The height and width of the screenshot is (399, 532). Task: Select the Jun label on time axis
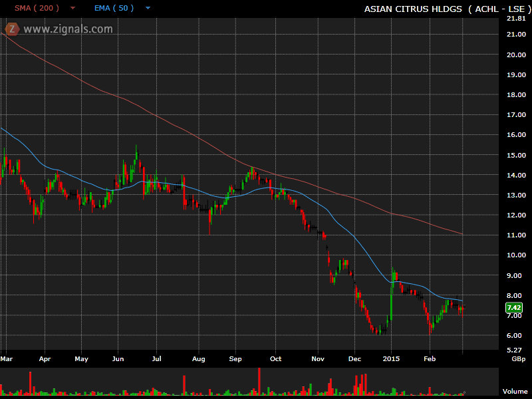[119, 358]
